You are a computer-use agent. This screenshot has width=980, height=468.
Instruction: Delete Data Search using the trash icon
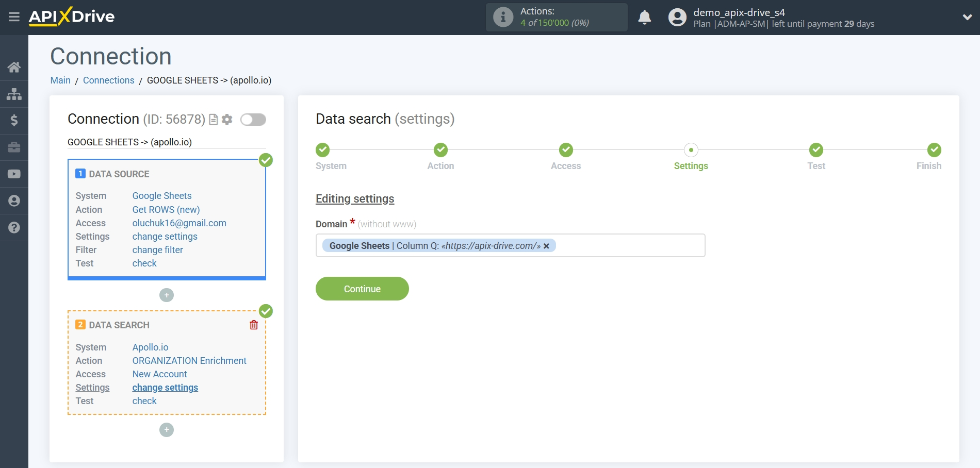tap(253, 325)
